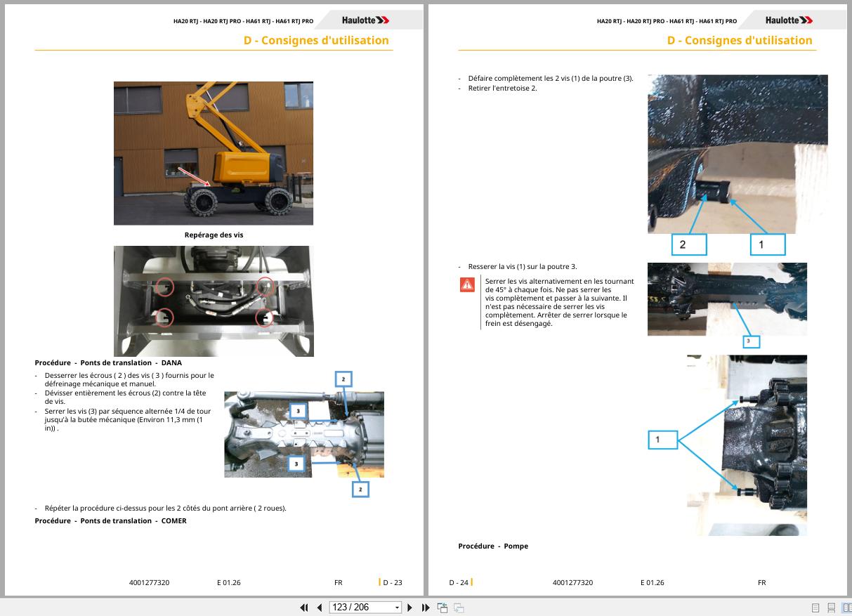Click the Haulotte logo on right page

(789, 20)
